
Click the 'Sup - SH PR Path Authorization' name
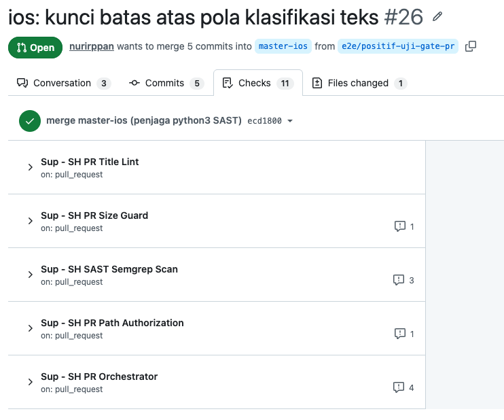pos(112,323)
